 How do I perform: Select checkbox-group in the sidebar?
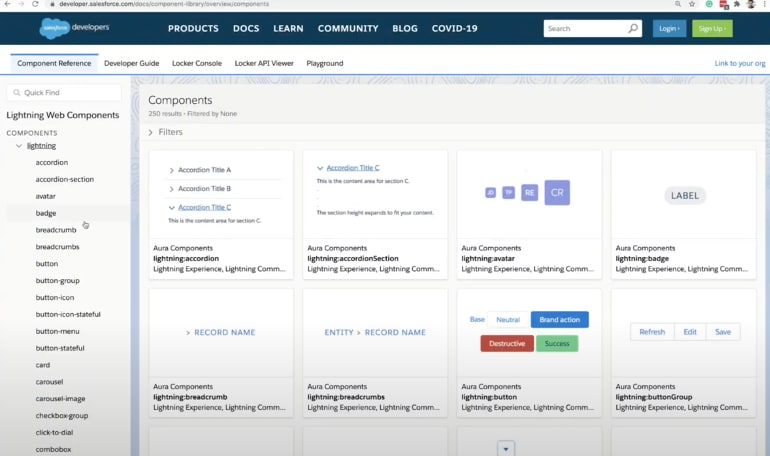click(x=62, y=415)
